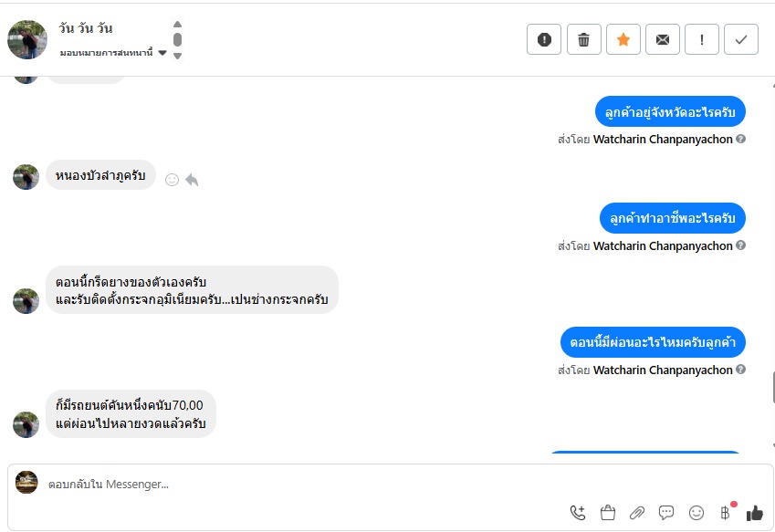This screenshot has width=775, height=532.
Task: Open the contact's profile picture in header
Action: (x=27, y=39)
